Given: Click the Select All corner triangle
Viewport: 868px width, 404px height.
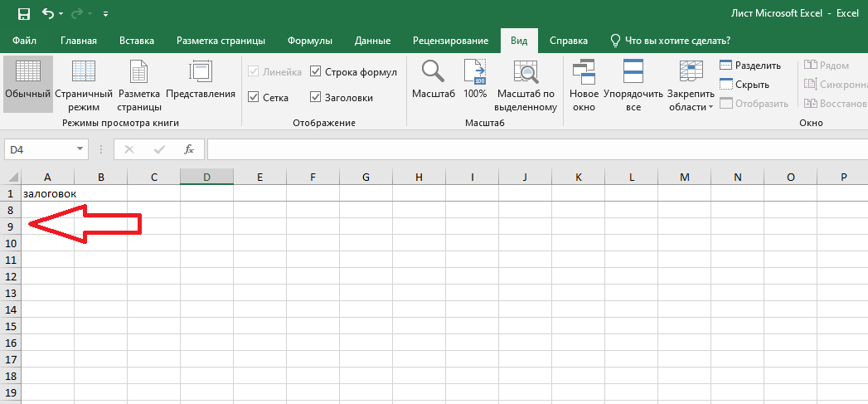Looking at the screenshot, I should click(x=11, y=178).
